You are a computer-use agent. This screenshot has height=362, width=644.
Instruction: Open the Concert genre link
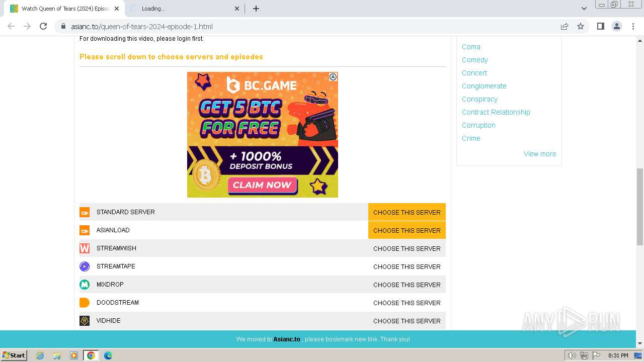(474, 73)
